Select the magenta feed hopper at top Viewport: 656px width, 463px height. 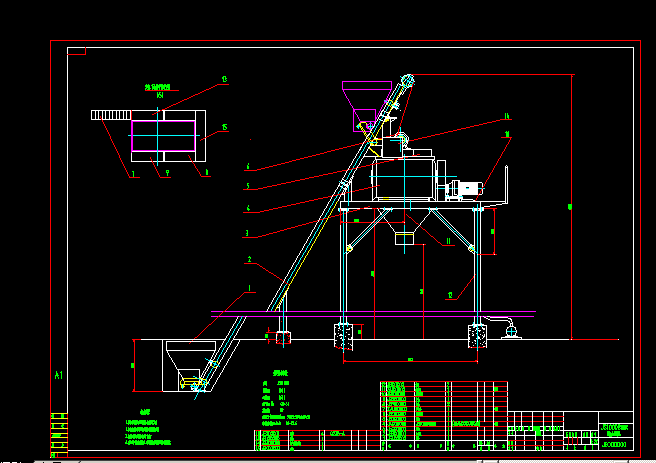(366, 105)
